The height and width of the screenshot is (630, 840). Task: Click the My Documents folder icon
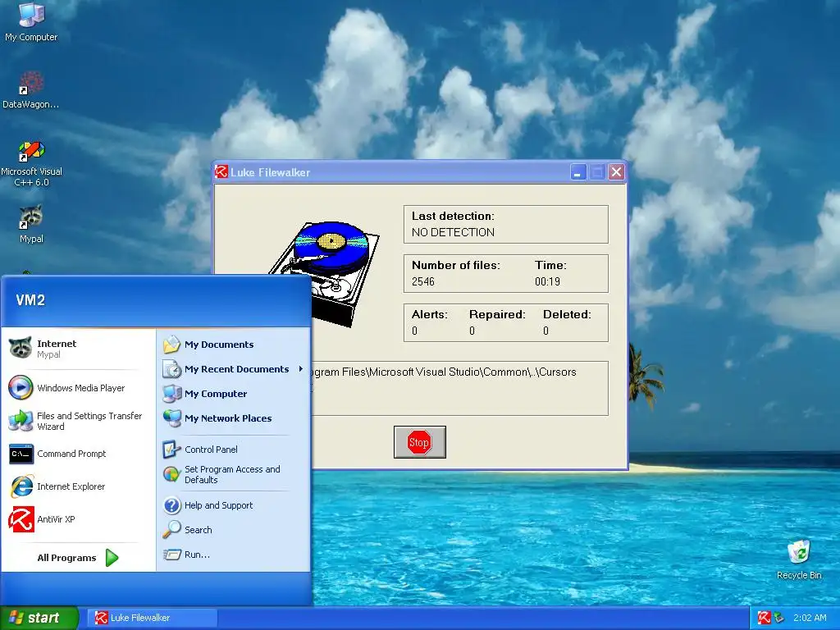point(171,344)
